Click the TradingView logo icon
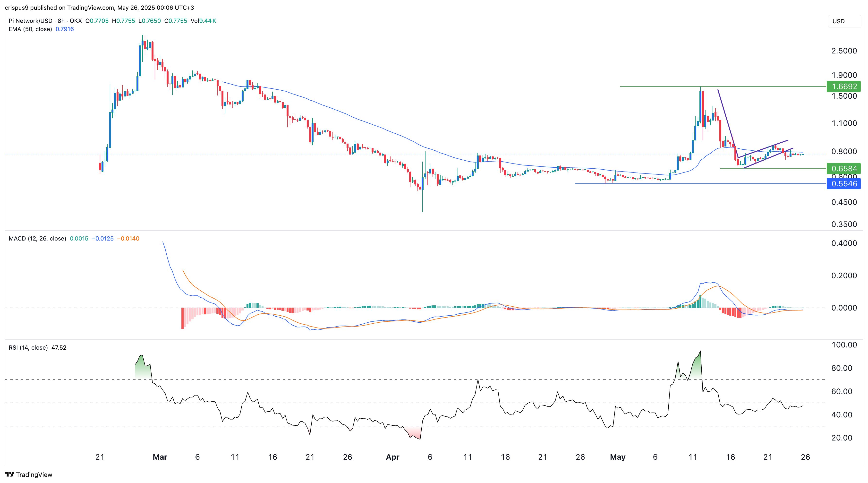 pos(9,474)
